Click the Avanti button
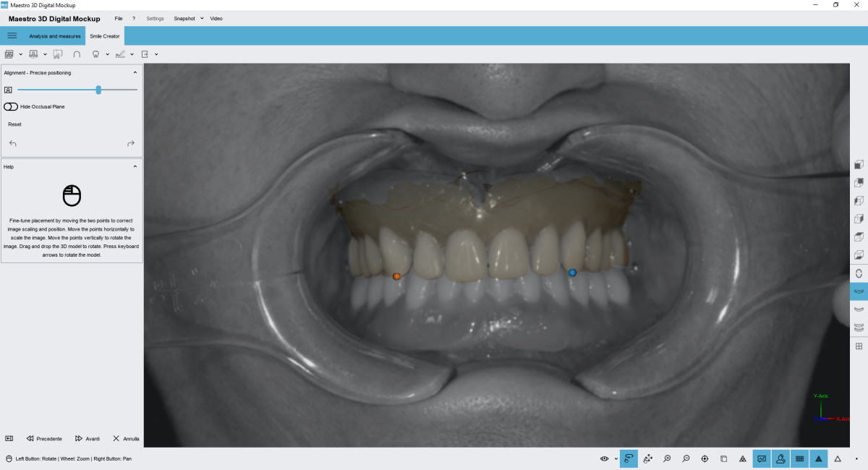This screenshot has height=470, width=868. coord(88,438)
